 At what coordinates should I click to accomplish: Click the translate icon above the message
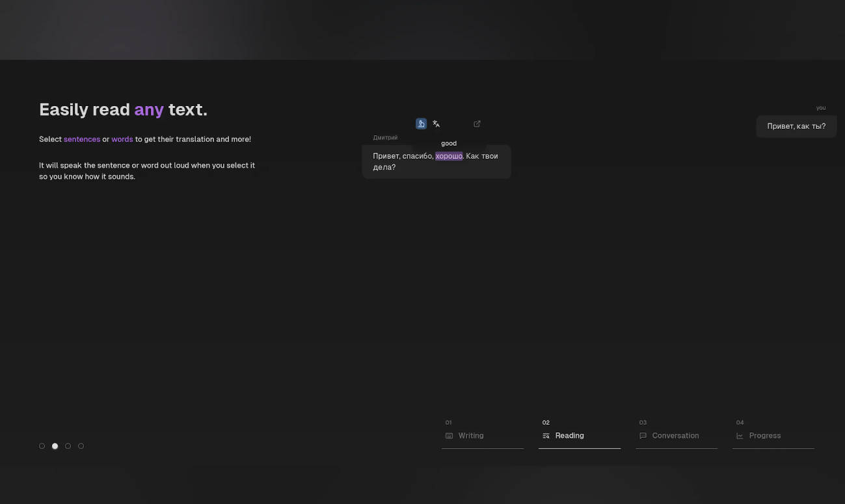click(436, 124)
